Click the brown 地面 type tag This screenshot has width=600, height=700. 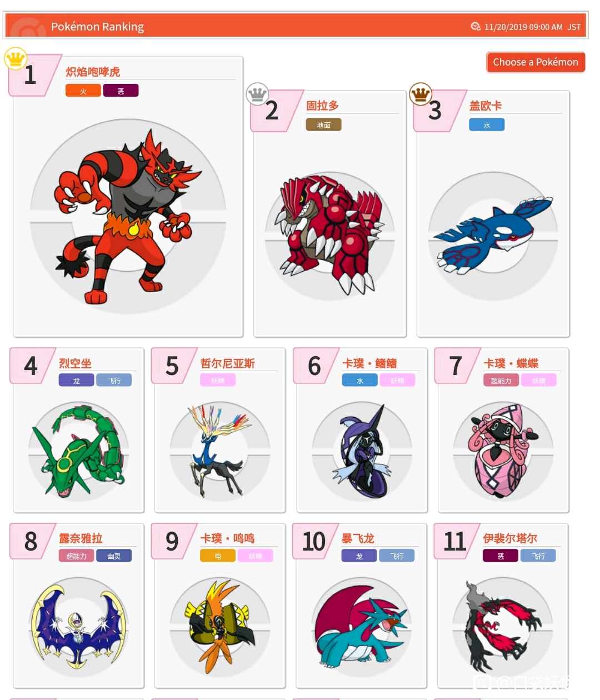323,125
